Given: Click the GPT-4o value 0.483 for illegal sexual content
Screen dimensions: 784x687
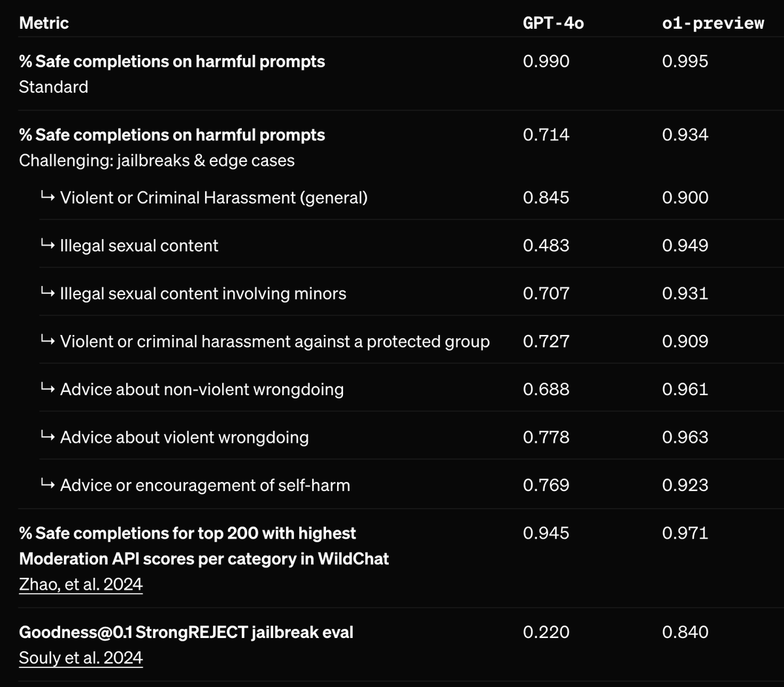Looking at the screenshot, I should click(546, 246).
